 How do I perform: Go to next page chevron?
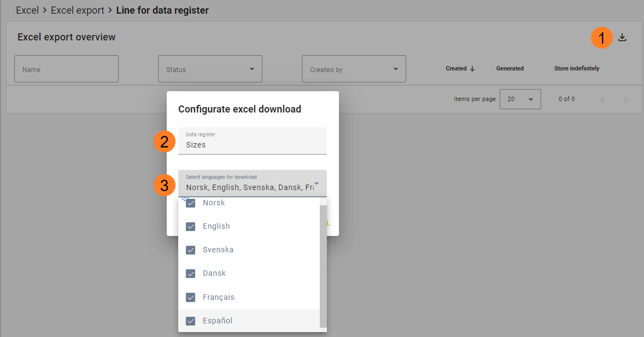626,99
